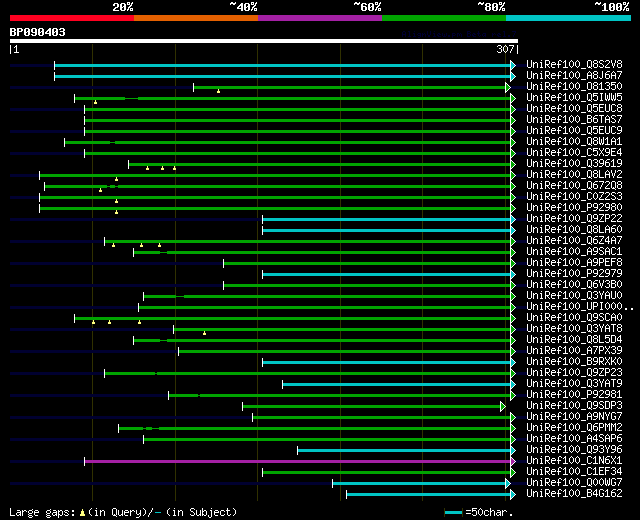Select the UniRef100_Q3YAT9 label

click(574, 384)
